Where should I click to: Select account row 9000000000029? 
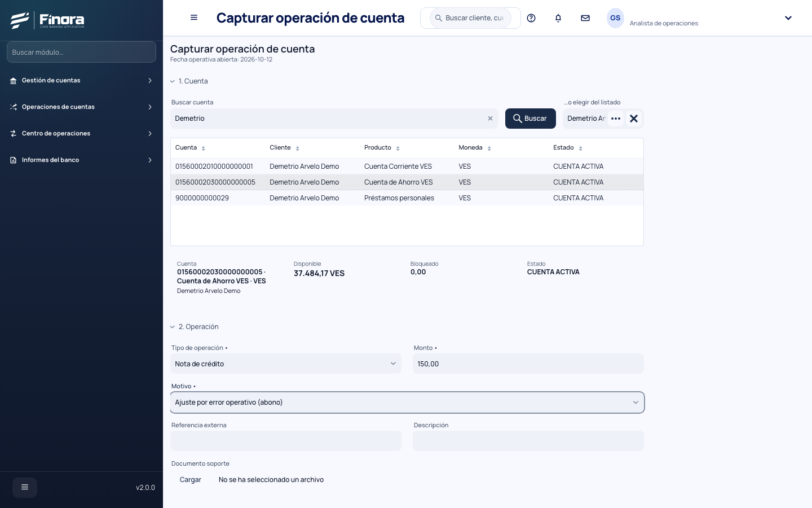(x=407, y=198)
